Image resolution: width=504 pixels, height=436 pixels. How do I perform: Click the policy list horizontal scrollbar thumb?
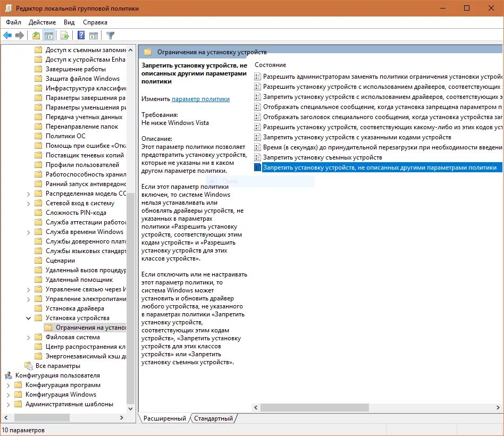315,407
